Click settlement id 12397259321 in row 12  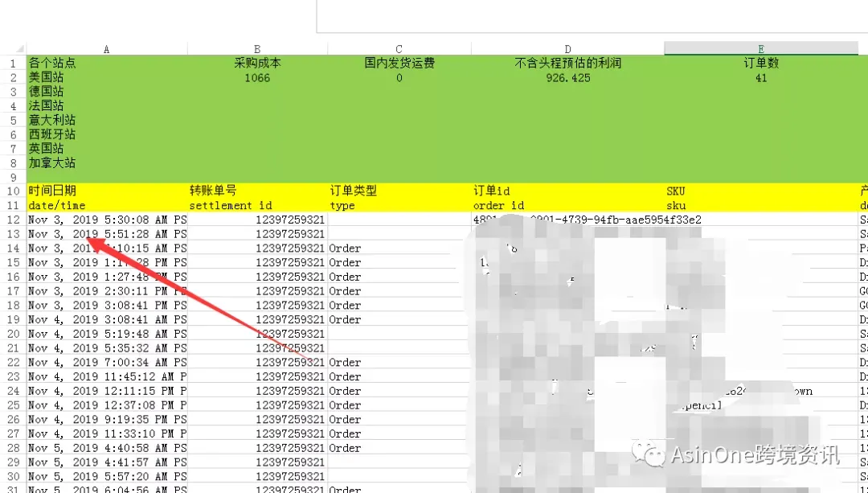pos(257,220)
